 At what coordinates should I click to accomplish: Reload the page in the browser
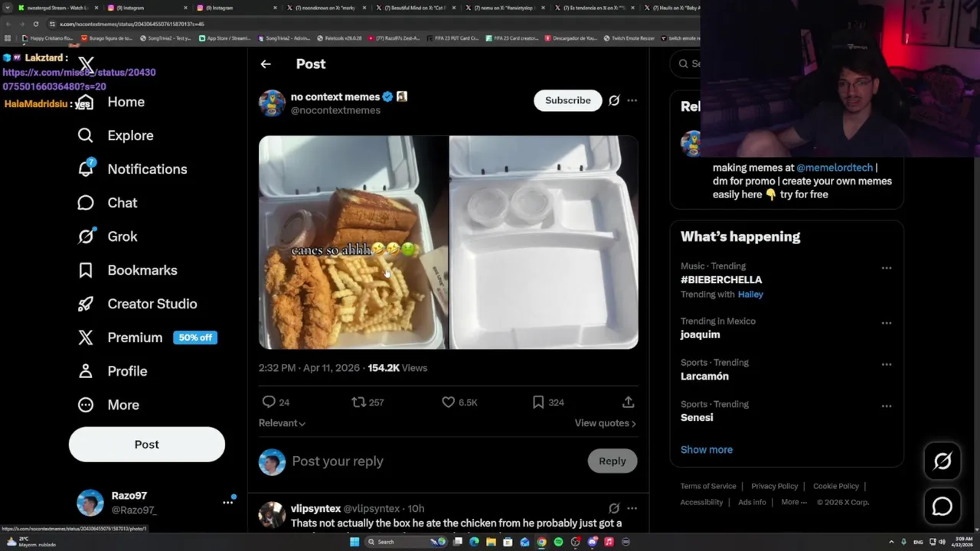[x=35, y=24]
